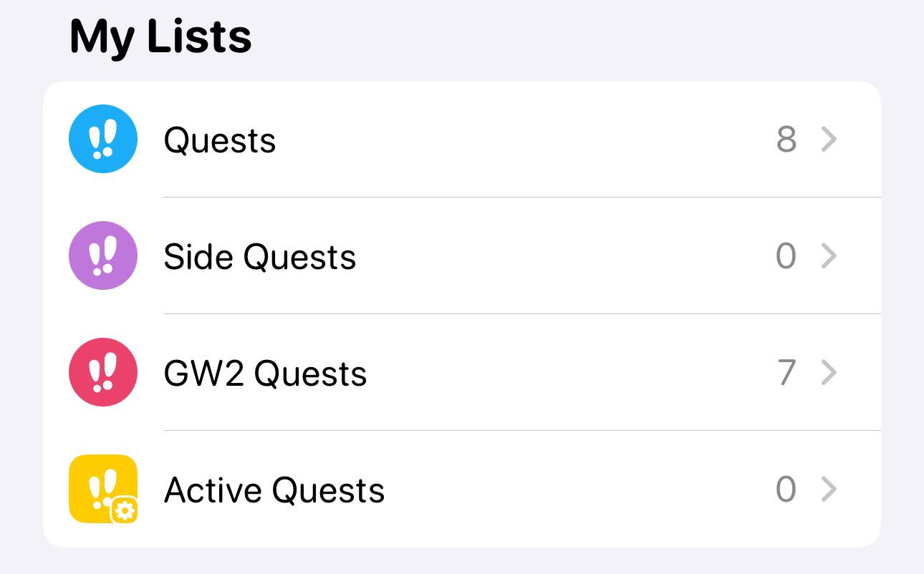The width and height of the screenshot is (924, 574).
Task: Tap the 7 count on GW2 Quests
Action: 786,372
